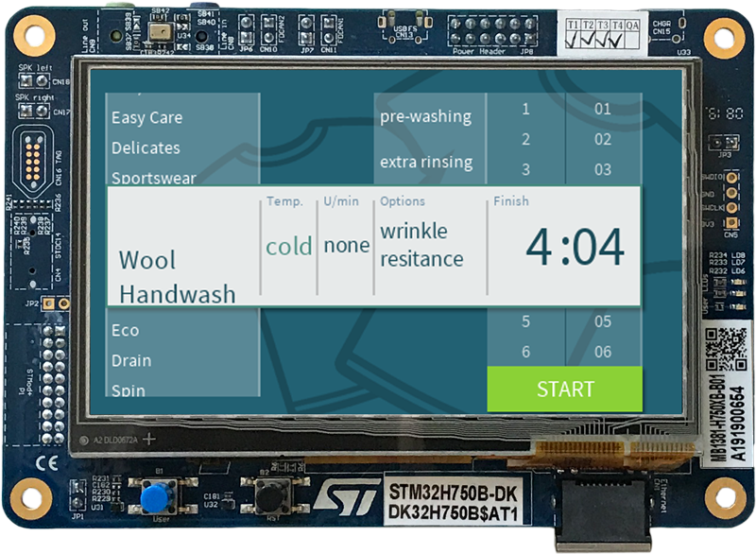
Task: Enable the extra rinsing option
Action: [x=425, y=163]
